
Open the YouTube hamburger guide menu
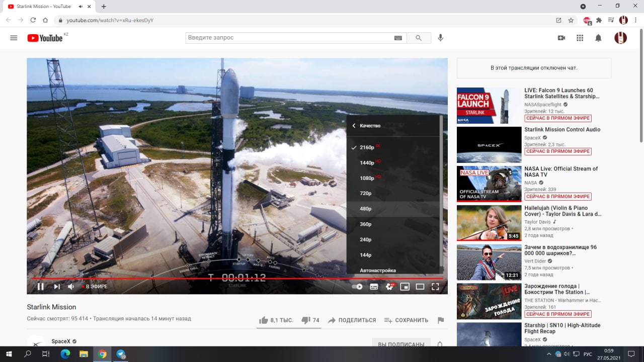(14, 38)
